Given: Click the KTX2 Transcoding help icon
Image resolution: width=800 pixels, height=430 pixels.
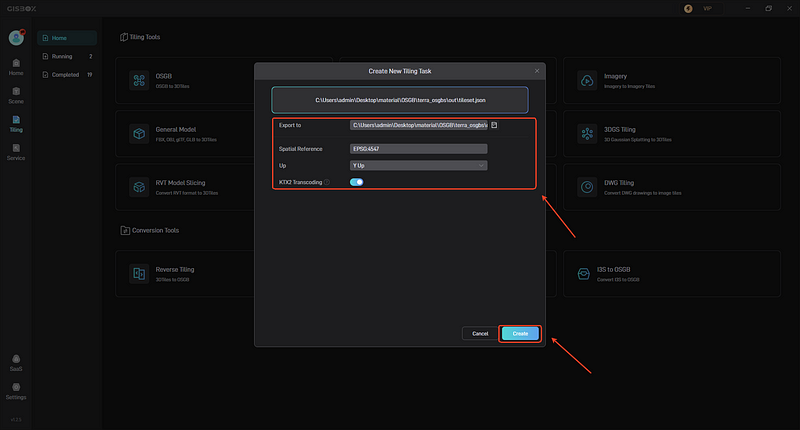Looking at the screenshot, I should point(327,182).
